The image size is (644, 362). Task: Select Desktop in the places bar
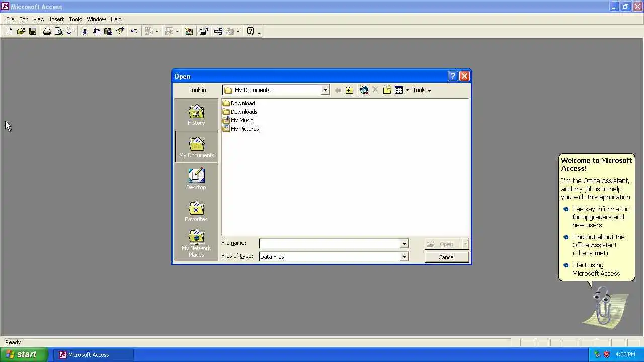196,179
